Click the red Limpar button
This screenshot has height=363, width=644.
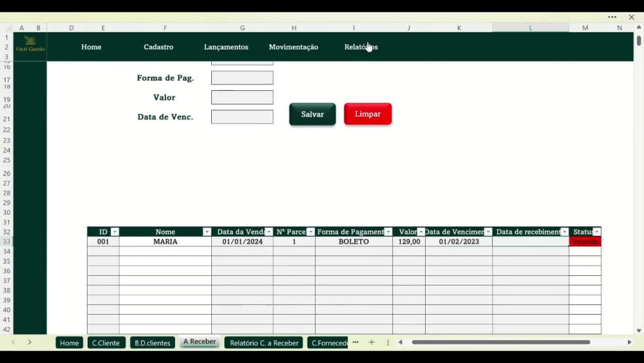click(368, 114)
